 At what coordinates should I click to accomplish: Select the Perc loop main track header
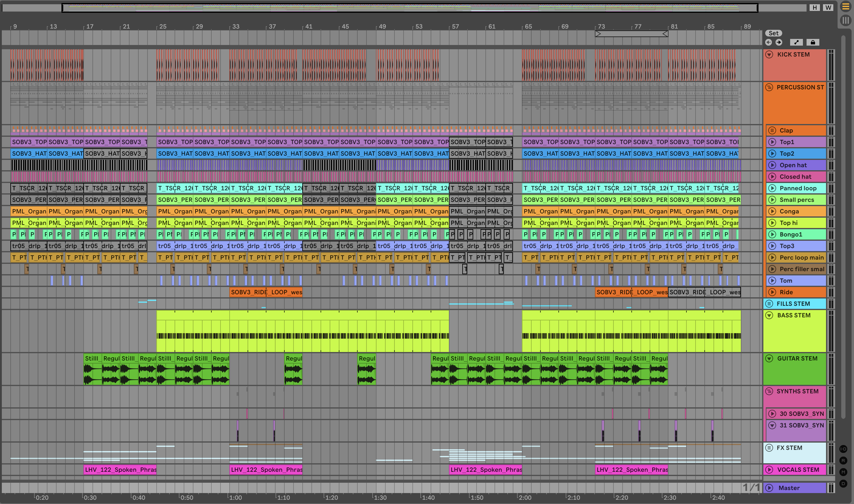tap(801, 257)
